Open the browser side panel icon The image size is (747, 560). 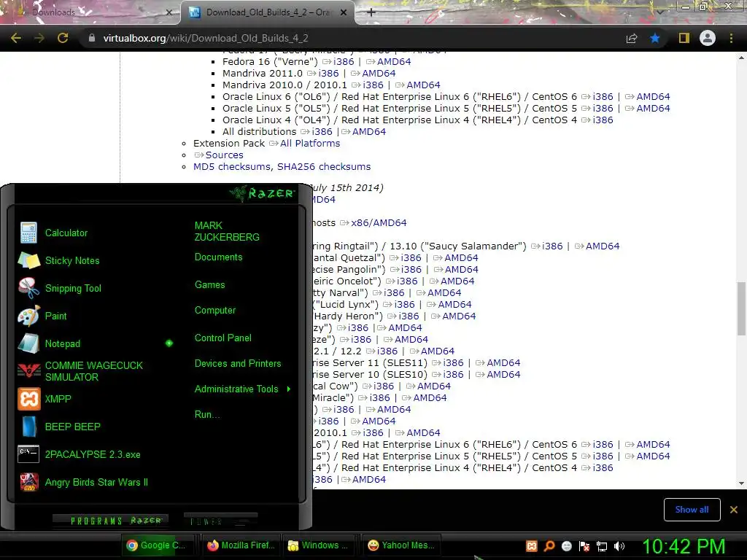click(684, 38)
